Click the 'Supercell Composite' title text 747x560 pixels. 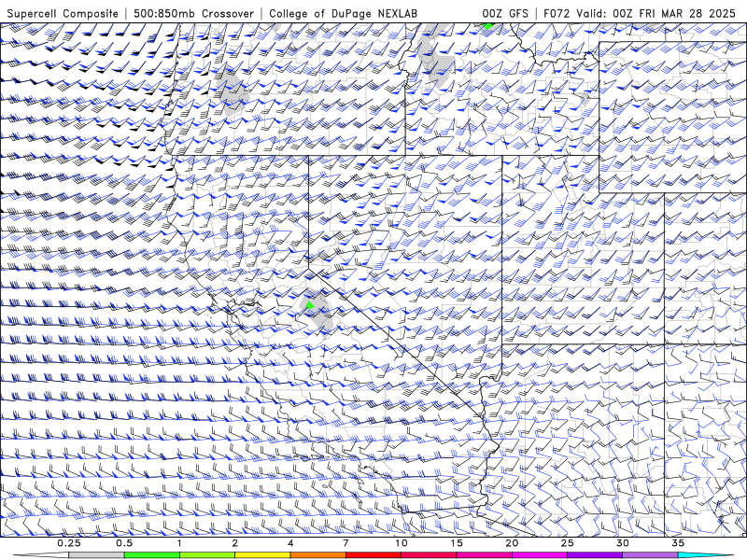[63, 13]
